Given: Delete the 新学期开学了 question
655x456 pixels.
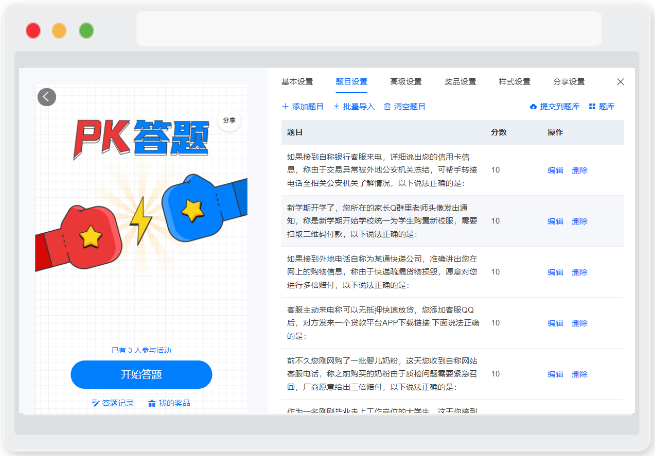Looking at the screenshot, I should pyautogui.click(x=579, y=221).
